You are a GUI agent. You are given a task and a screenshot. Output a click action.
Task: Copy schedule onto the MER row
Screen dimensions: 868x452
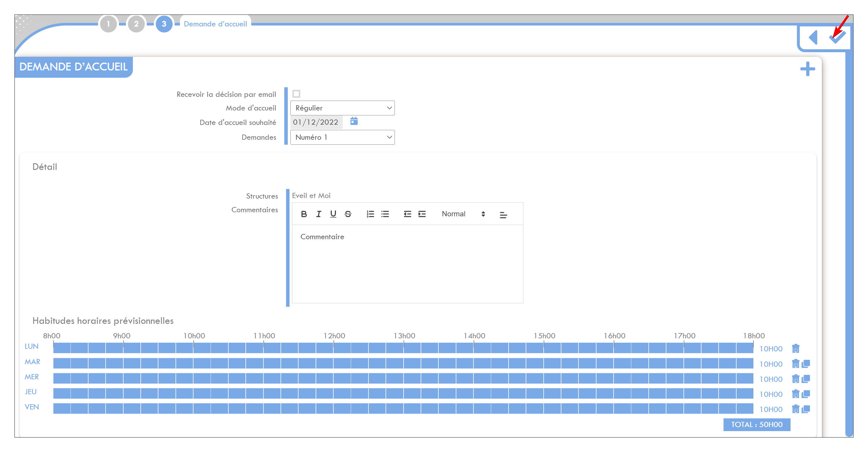pyautogui.click(x=806, y=379)
